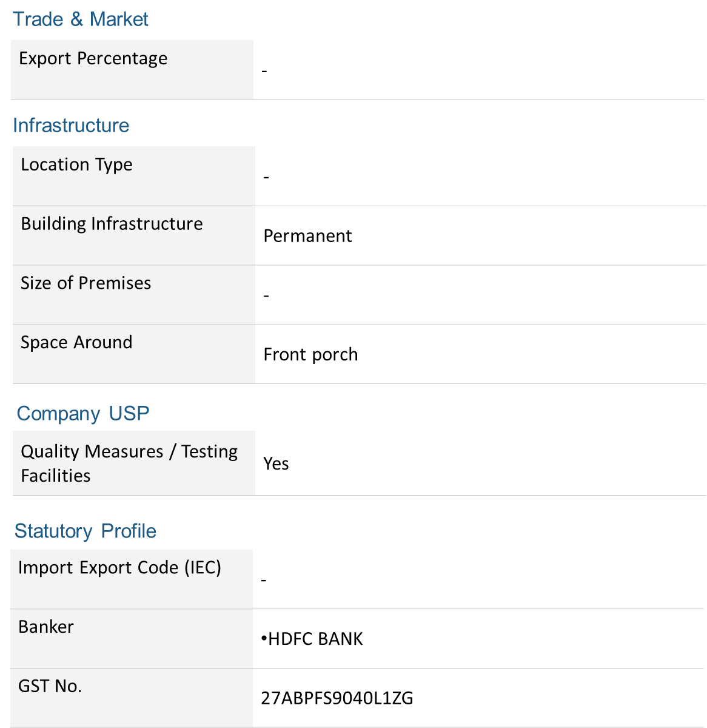Screen dimensions: 707x728
Task: Click the dash value beside Export Percentage
Action: pos(264,71)
